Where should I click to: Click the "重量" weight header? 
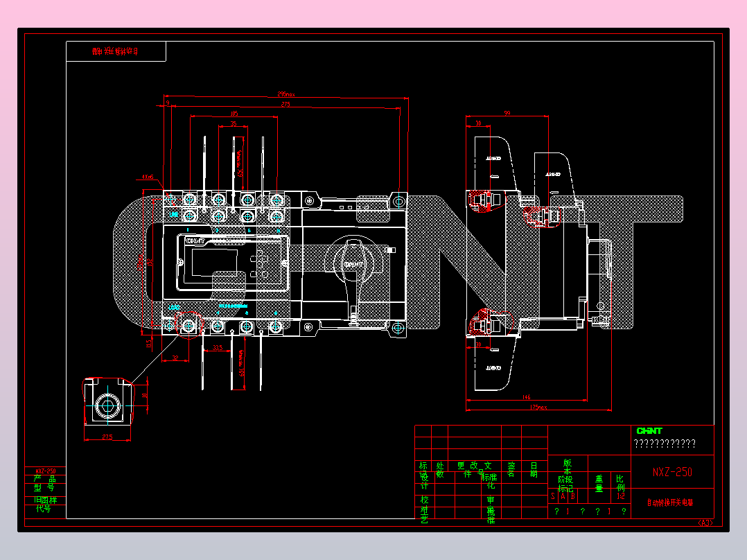[599, 483]
